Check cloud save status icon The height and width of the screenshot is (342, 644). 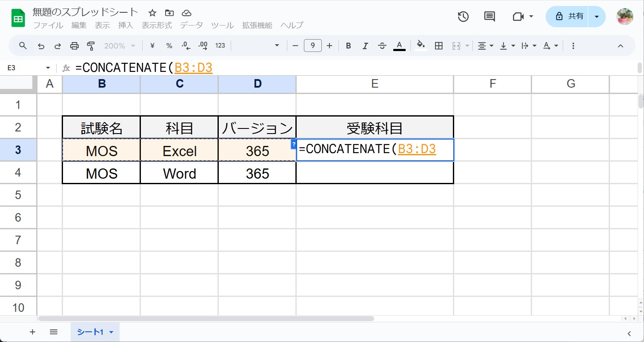186,13
